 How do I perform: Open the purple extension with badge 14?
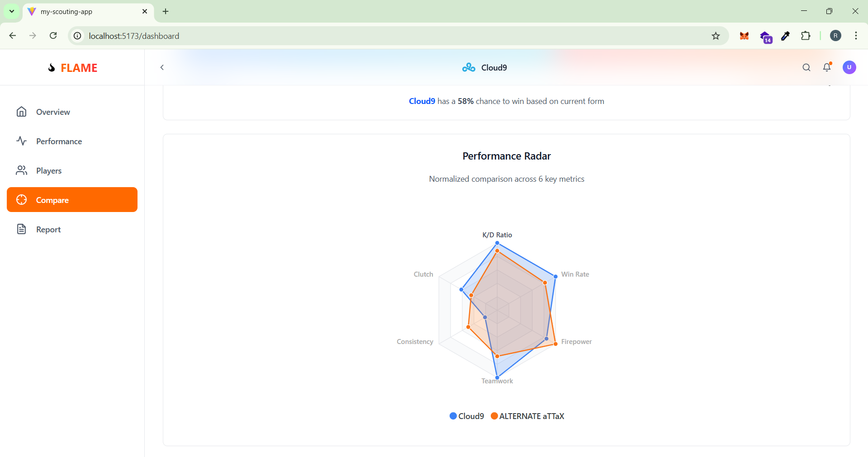[765, 37]
